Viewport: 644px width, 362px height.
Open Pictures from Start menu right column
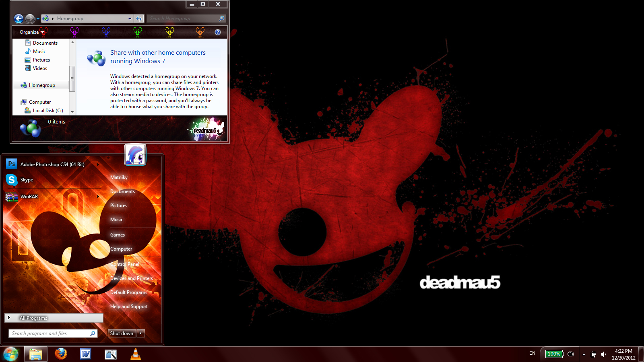[119, 206]
